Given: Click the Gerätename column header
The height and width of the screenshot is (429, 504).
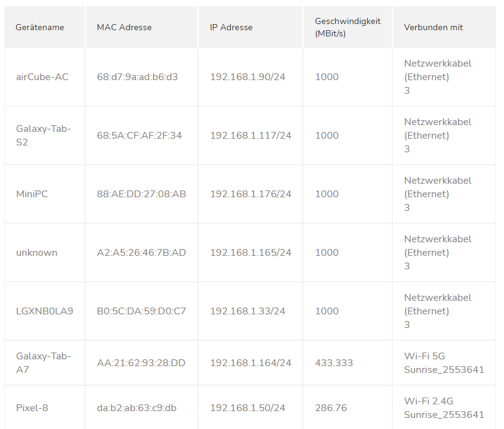Looking at the screenshot, I should pos(40,27).
